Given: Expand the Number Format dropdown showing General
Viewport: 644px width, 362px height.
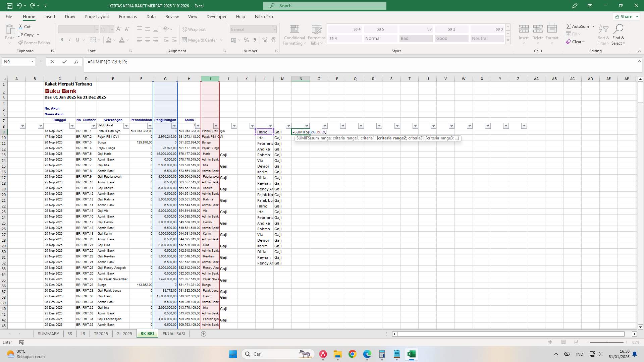Looking at the screenshot, I should [x=274, y=29].
